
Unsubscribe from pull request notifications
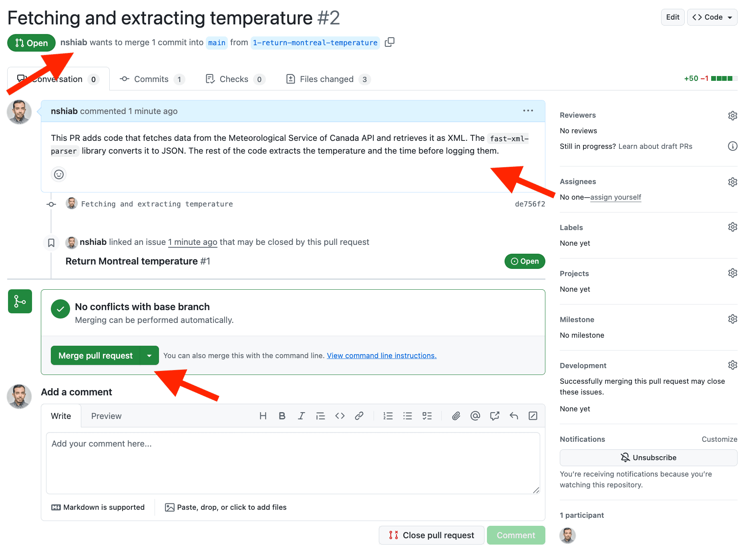[648, 457]
